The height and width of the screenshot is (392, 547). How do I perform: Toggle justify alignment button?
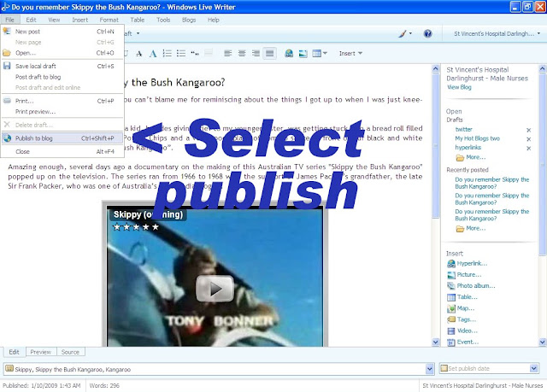click(x=270, y=53)
